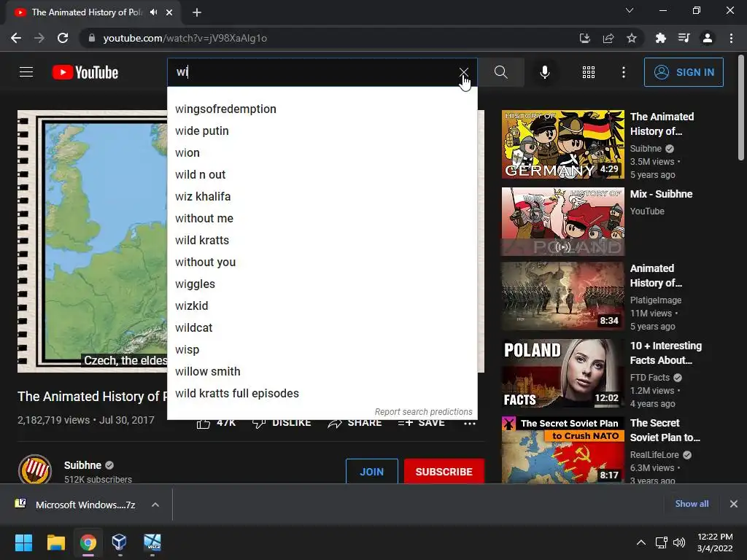Click Report search predictions link
The image size is (747, 560).
pos(424,412)
